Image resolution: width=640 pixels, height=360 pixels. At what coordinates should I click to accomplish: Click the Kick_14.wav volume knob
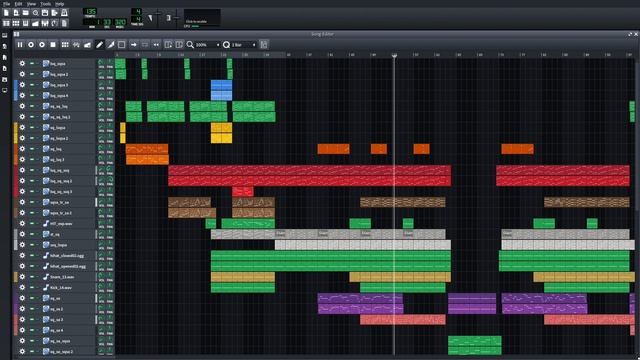[101, 287]
